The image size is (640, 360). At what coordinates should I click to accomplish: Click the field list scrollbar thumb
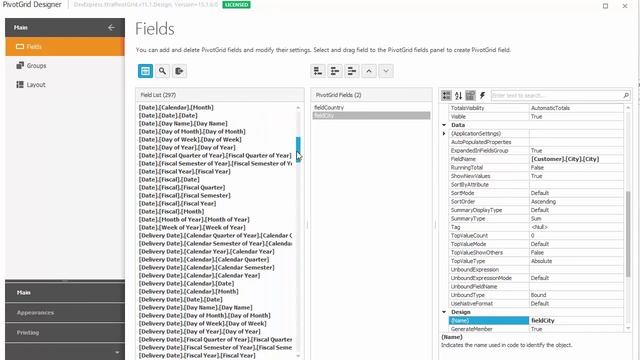298,149
